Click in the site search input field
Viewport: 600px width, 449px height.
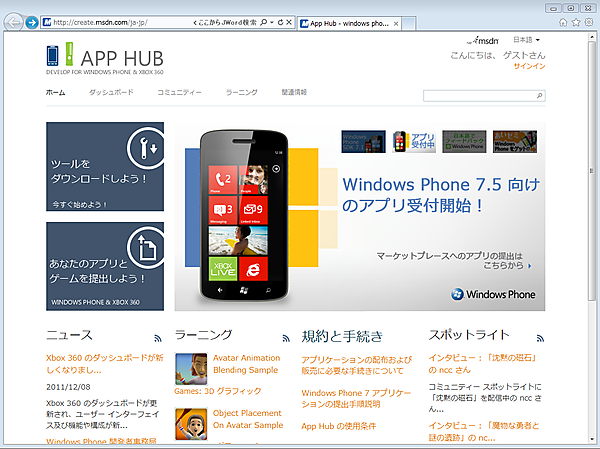tap(478, 96)
